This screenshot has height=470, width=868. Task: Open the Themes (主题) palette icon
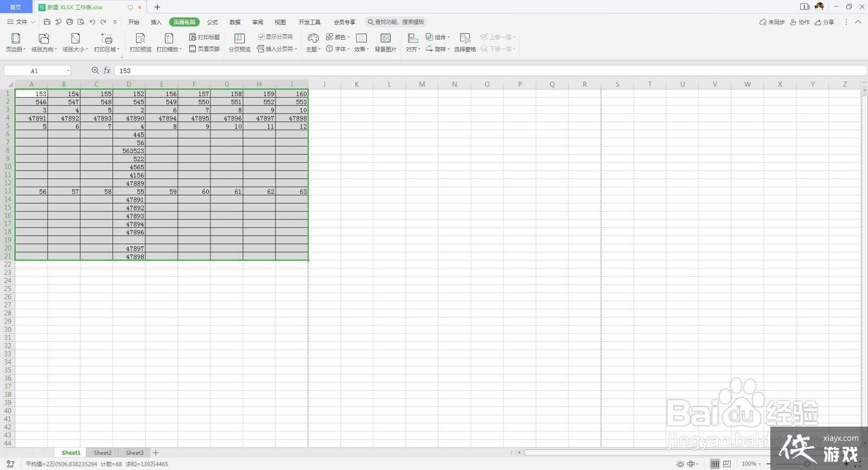click(x=313, y=38)
